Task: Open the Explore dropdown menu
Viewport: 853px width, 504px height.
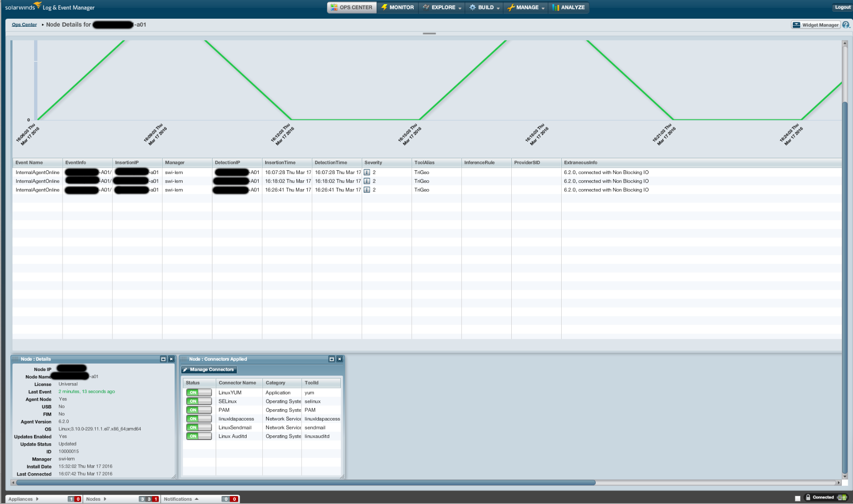Action: pyautogui.click(x=442, y=7)
